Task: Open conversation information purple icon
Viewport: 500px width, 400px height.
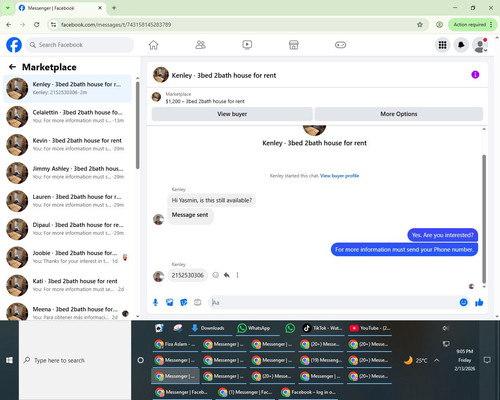Action: [x=475, y=75]
